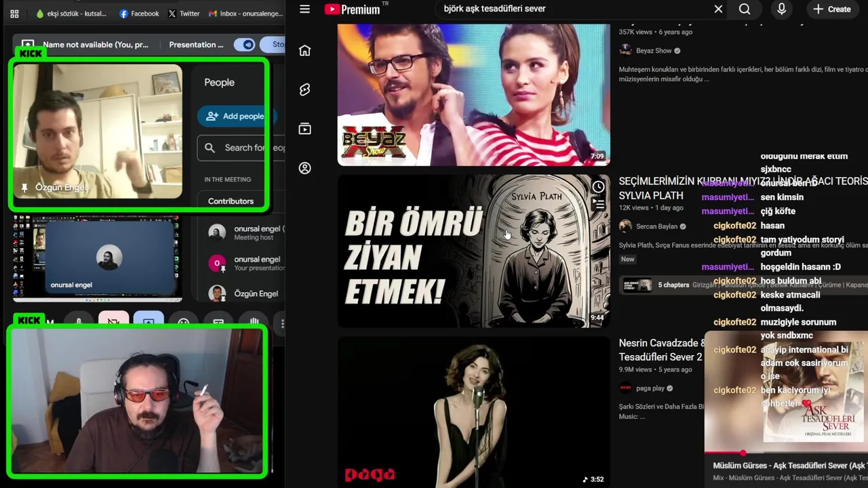Open Sercan Baylan channel link
868x488 pixels.
pyautogui.click(x=656, y=226)
